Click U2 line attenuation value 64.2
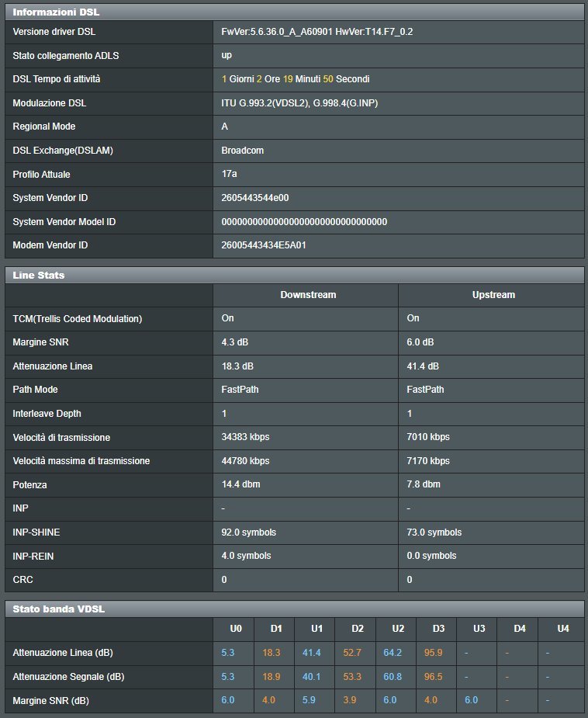The height and width of the screenshot is (718, 588). point(393,653)
